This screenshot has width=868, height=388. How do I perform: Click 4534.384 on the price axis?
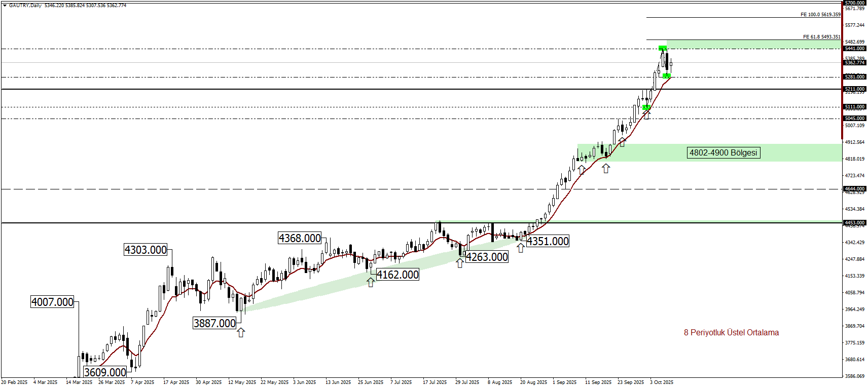pyautogui.click(x=855, y=209)
